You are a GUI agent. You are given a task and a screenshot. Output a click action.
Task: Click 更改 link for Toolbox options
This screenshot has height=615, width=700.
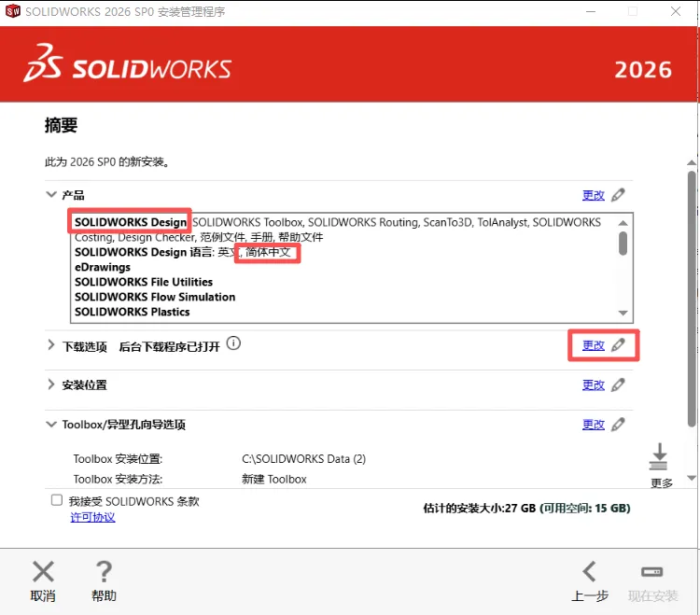594,425
